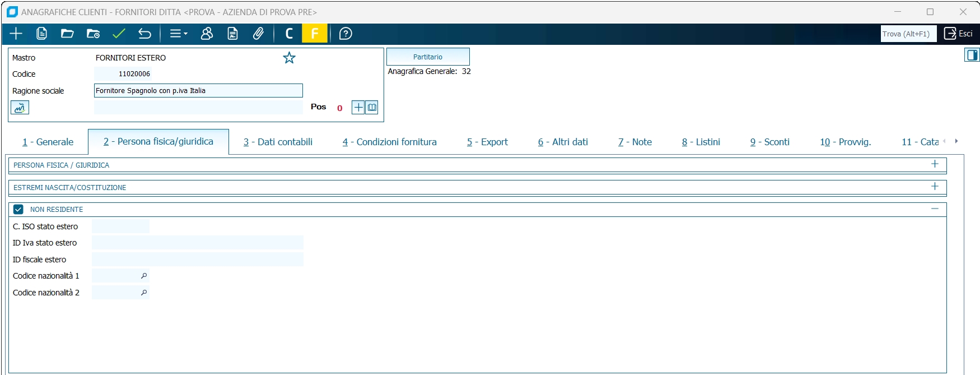The height and width of the screenshot is (375, 980).
Task: Click the duplicate document toolbar icon
Action: [x=41, y=34]
